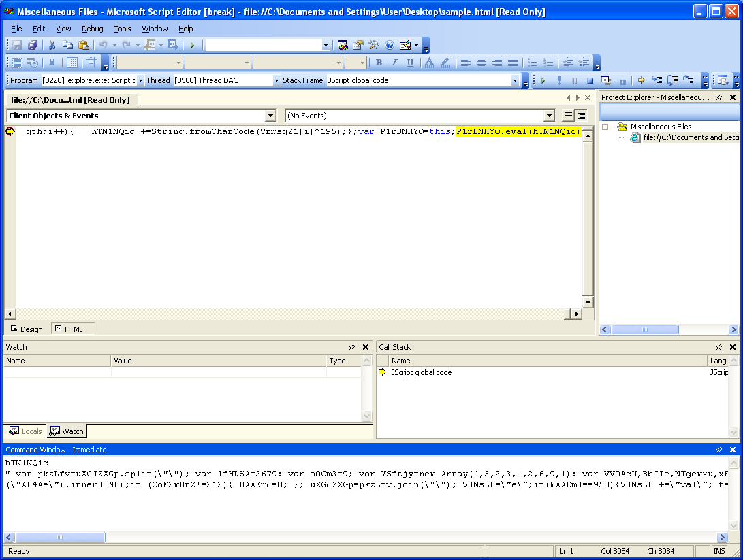The image size is (743, 560).
Task: Click the Command Window horizontal scrollbar thumb
Action: click(x=59, y=537)
